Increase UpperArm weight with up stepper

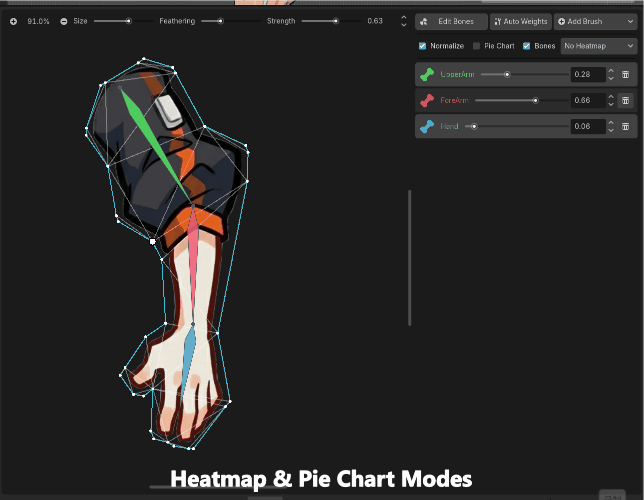[x=611, y=71]
